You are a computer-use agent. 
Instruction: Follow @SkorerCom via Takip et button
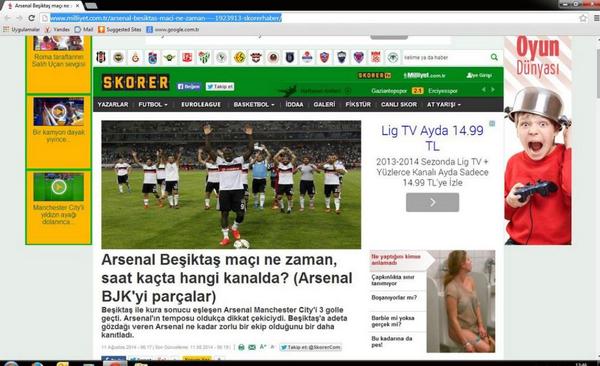(310, 347)
